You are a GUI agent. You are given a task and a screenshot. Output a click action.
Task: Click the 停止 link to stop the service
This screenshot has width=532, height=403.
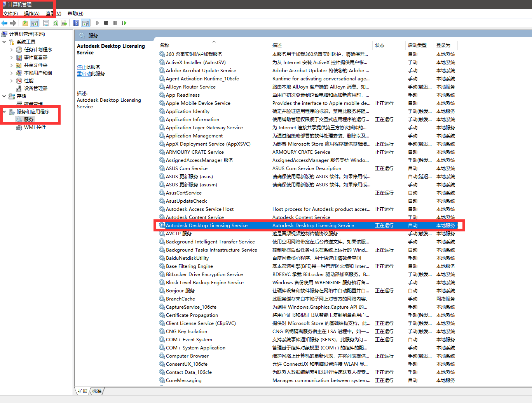[82, 67]
